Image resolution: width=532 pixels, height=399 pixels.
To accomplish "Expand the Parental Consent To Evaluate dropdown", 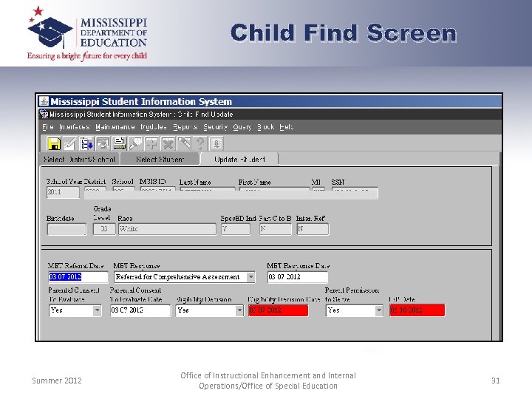I will click(97, 310).
